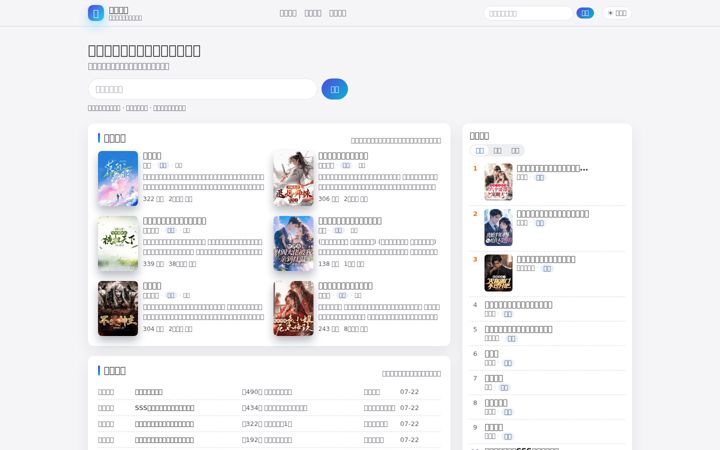This screenshot has width=720, height=450.
Task: Select the first ranking tab, highlighted
Action: coord(480,151)
